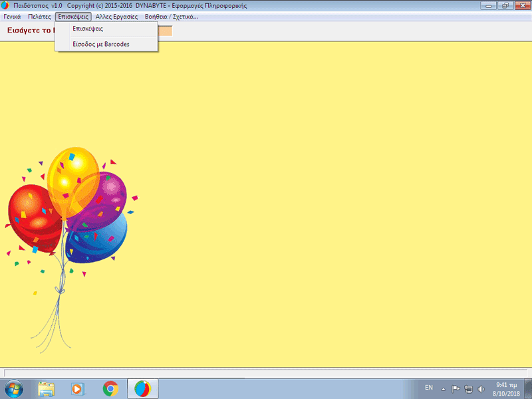The image size is (532, 399).
Task: Click the Windows Start button
Action: pyautogui.click(x=13, y=389)
